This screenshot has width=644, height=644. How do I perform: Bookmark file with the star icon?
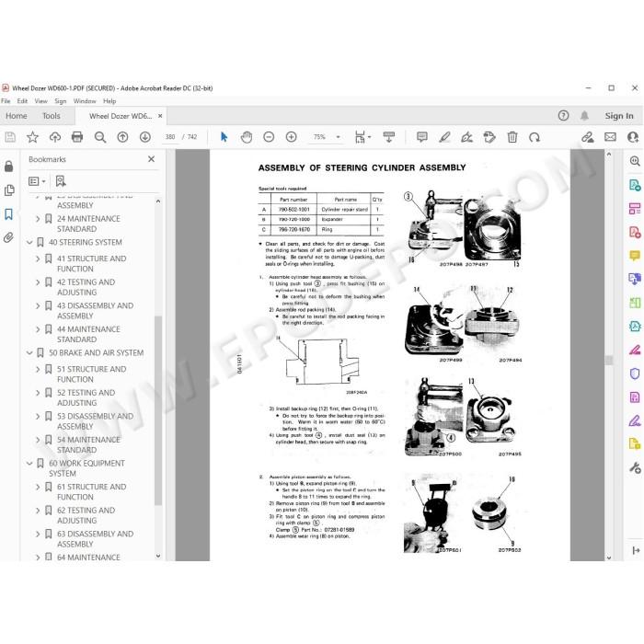click(32, 137)
